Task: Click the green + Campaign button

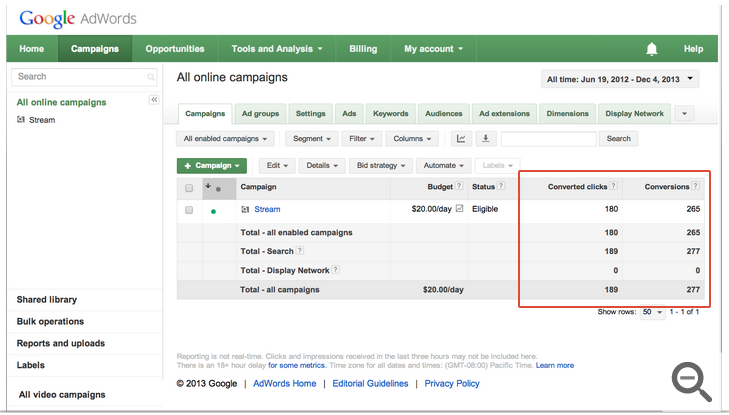Action: 212,165
